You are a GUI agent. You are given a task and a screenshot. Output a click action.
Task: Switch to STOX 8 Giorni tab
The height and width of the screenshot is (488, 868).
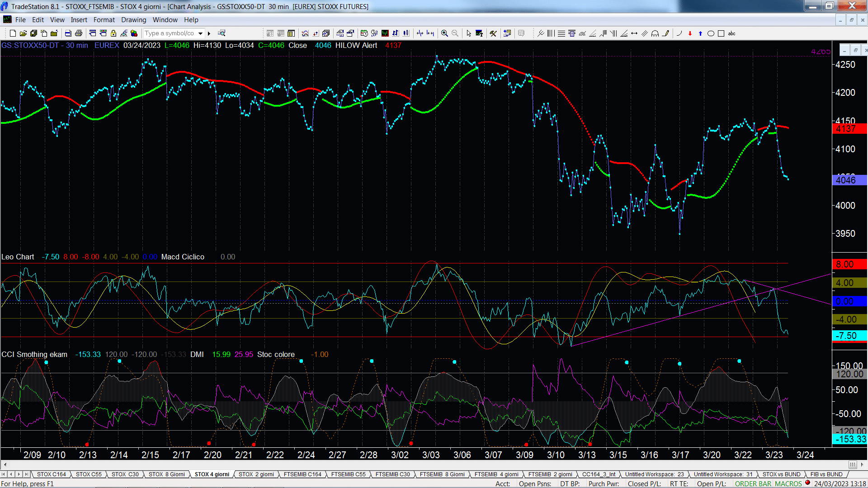(167, 474)
